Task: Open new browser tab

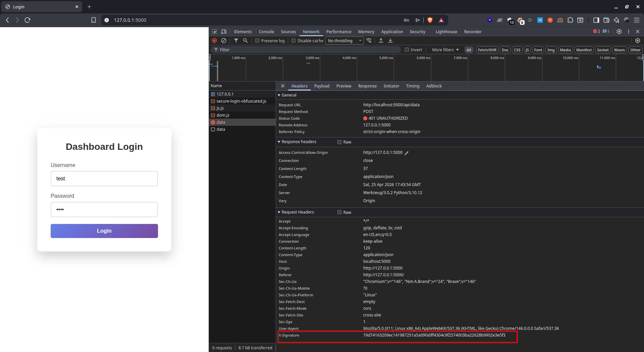Action: click(89, 7)
